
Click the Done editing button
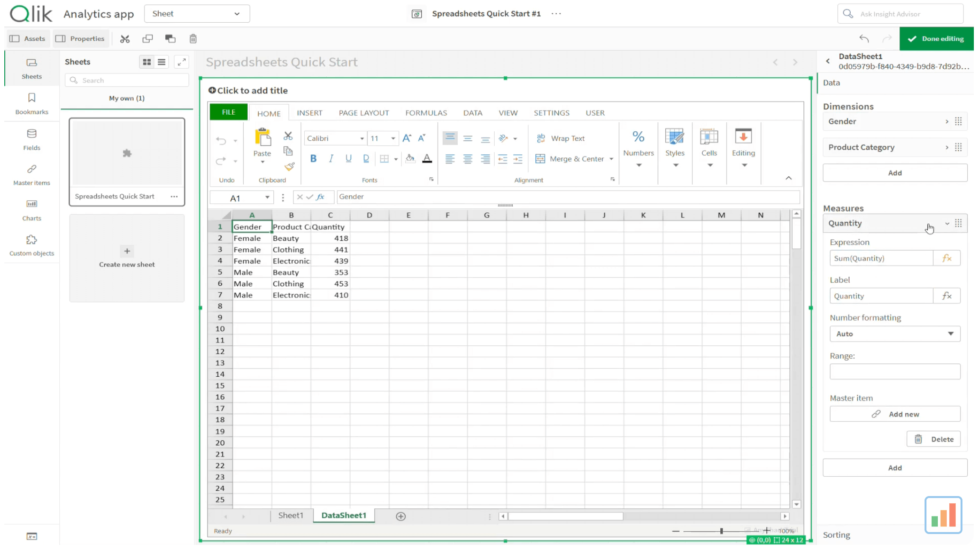click(x=936, y=39)
